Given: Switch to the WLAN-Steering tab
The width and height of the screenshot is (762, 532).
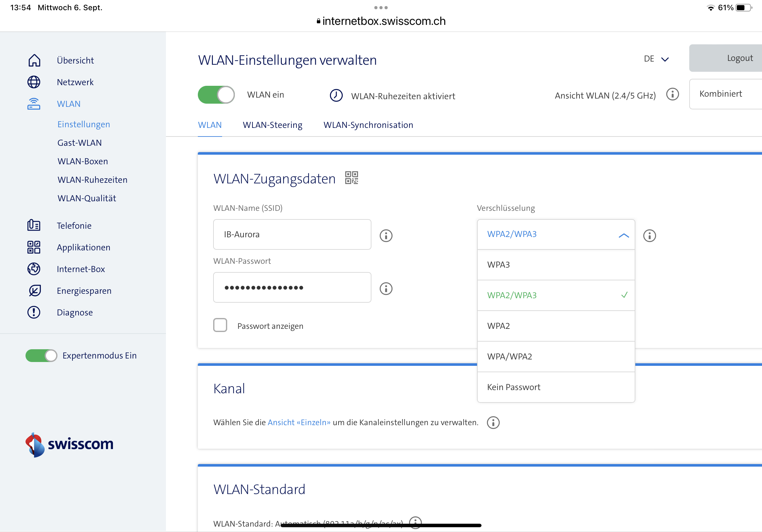Looking at the screenshot, I should point(273,125).
